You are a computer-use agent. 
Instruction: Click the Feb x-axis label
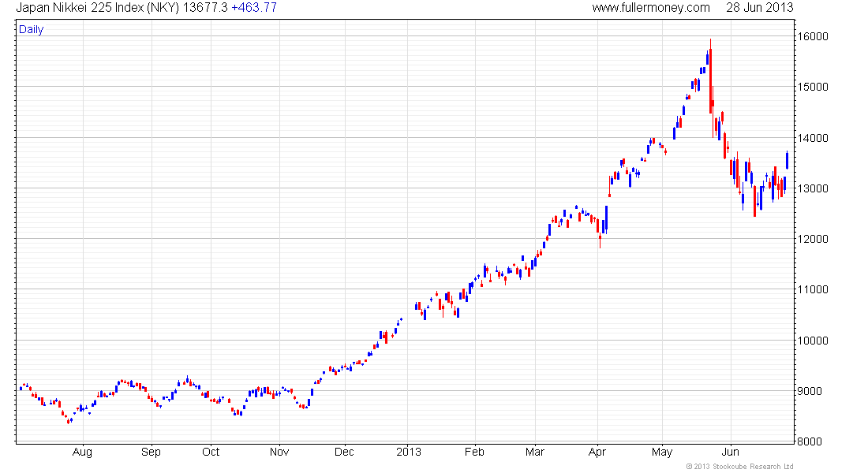pyautogui.click(x=474, y=452)
